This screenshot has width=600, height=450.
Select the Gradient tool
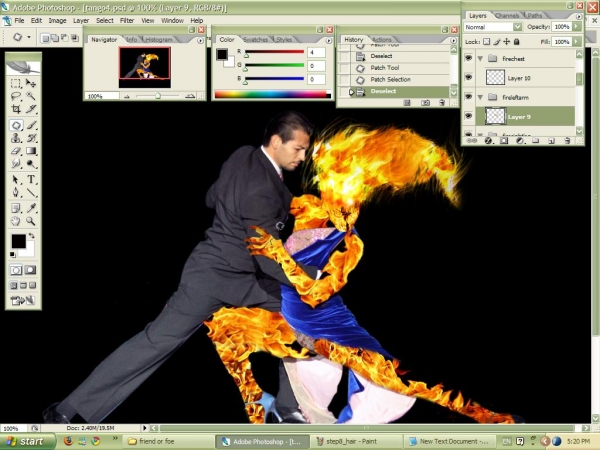[x=31, y=151]
